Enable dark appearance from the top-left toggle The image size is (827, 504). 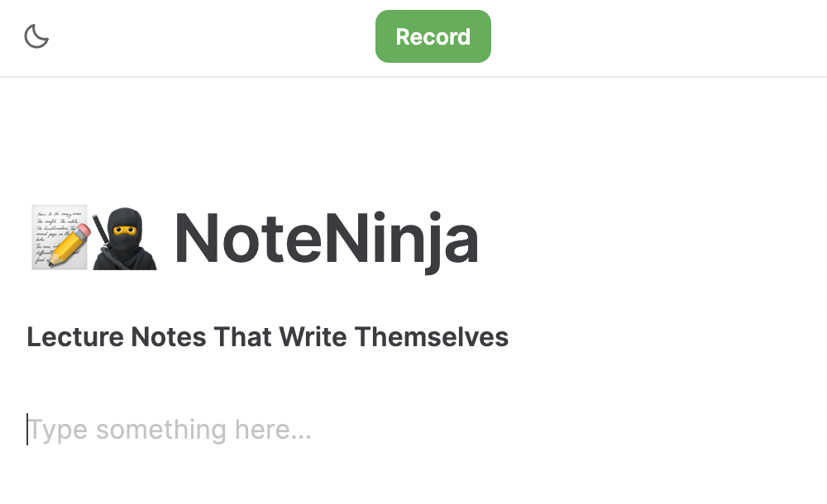36,36
